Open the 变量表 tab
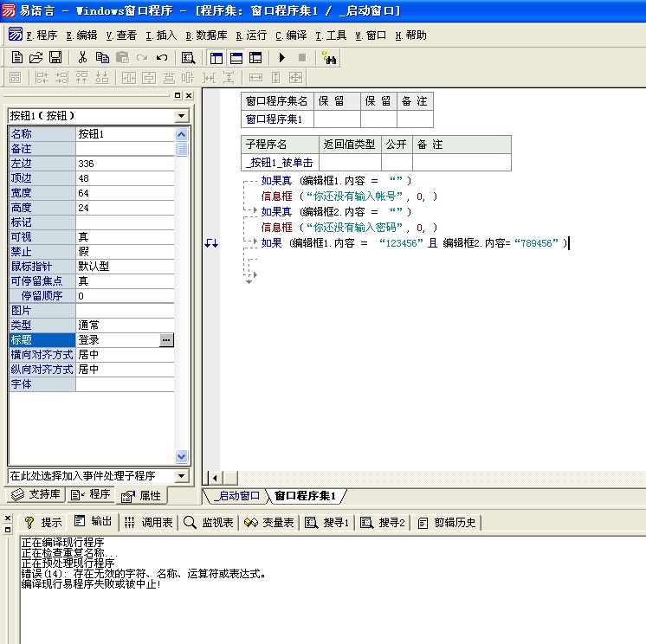This screenshot has width=646, height=644. [x=269, y=523]
